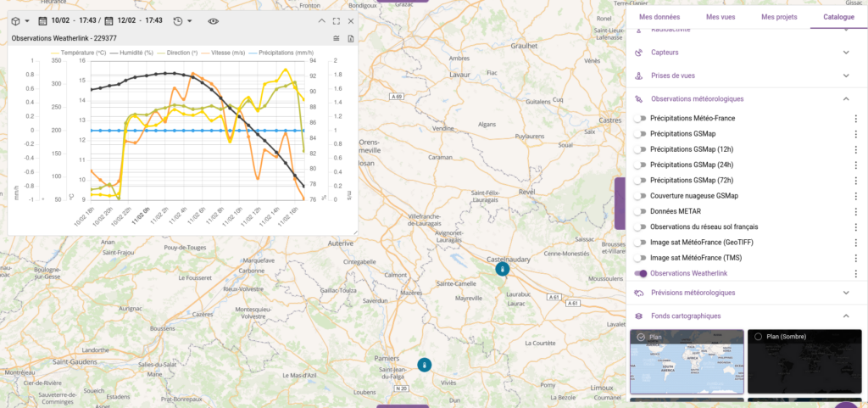This screenshot has width=868, height=408.
Task: Click weather station marker near Castelnaudary
Action: tap(502, 270)
